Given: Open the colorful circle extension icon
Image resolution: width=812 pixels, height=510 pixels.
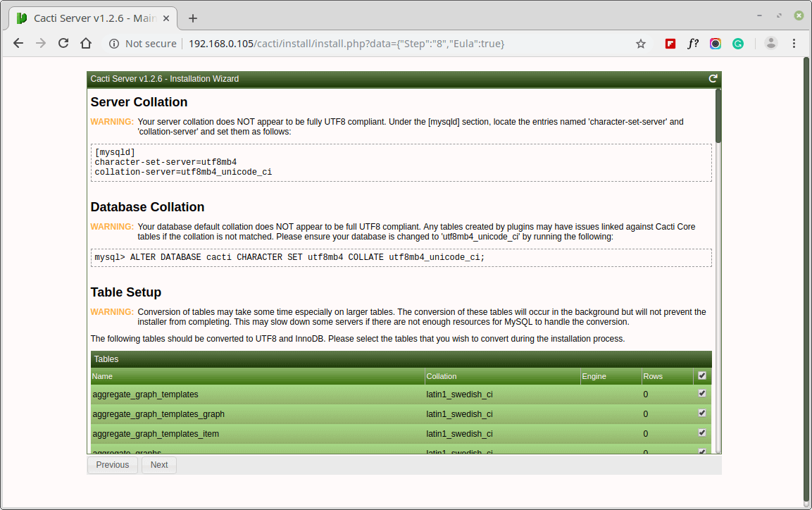Looking at the screenshot, I should 715,44.
